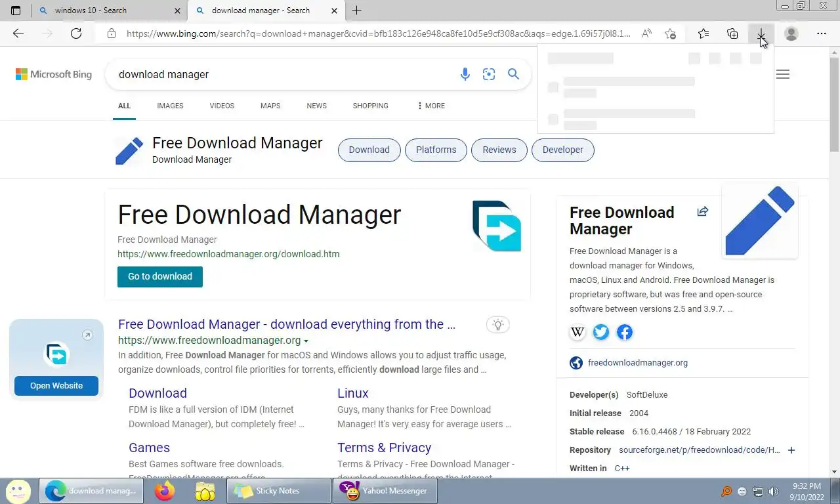Open the Collections panel
Image resolution: width=840 pixels, height=504 pixels.
coord(732,33)
